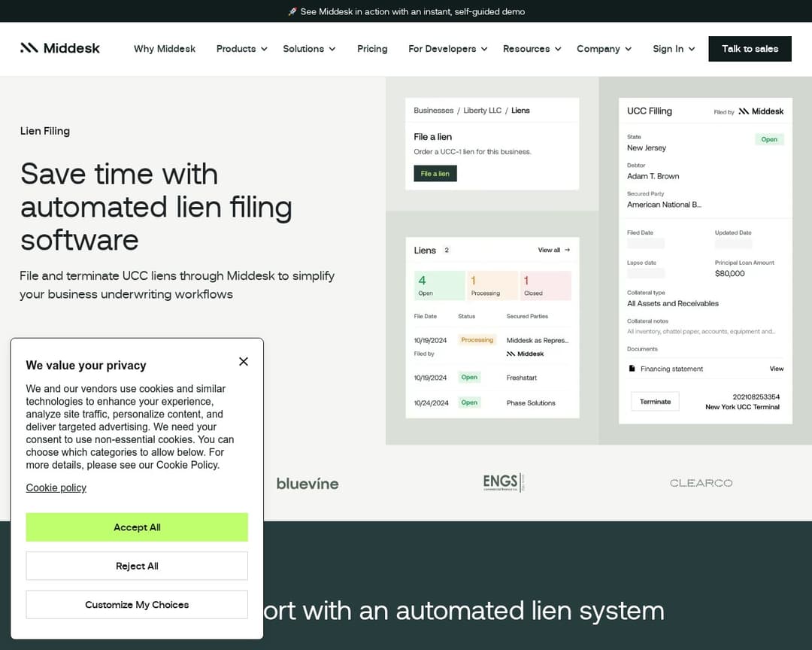Click the Liens breadcrumb

(x=520, y=111)
